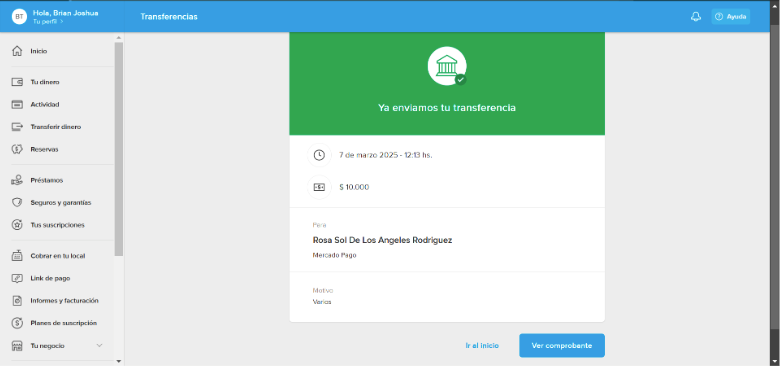Click the Transferir dinero arrow icon

(x=17, y=127)
